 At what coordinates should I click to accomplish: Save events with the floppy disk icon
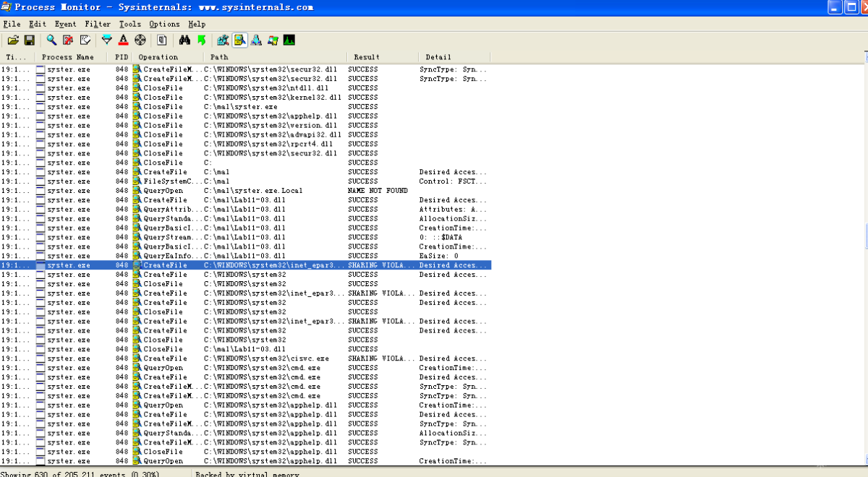tap(30, 40)
